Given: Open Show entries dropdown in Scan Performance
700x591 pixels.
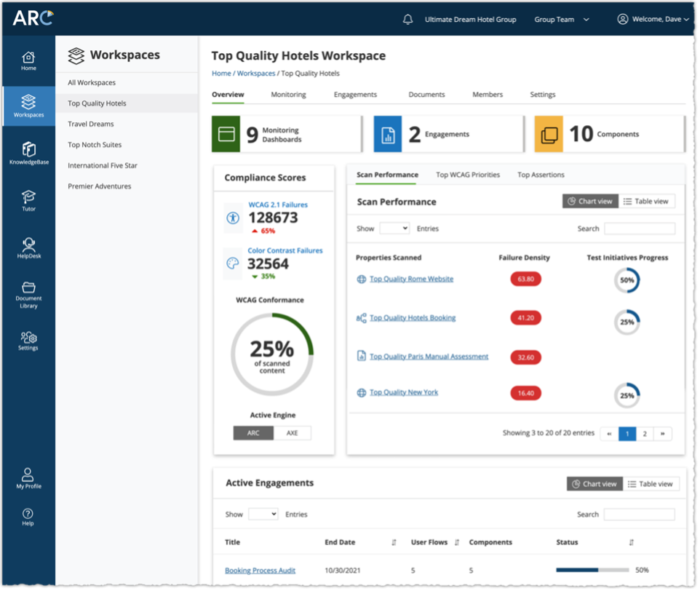Looking at the screenshot, I should 394,229.
